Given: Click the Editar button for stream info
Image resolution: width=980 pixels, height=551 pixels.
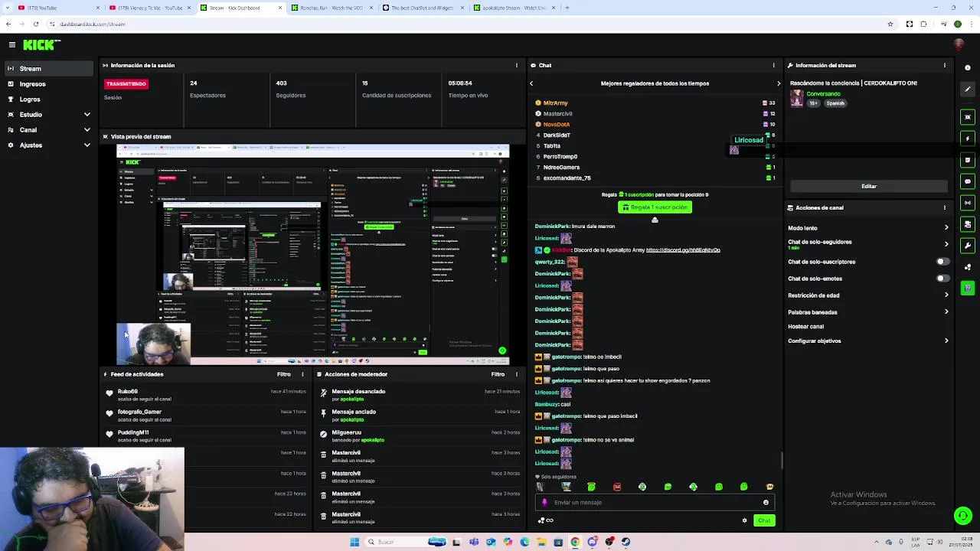Looking at the screenshot, I should click(869, 186).
